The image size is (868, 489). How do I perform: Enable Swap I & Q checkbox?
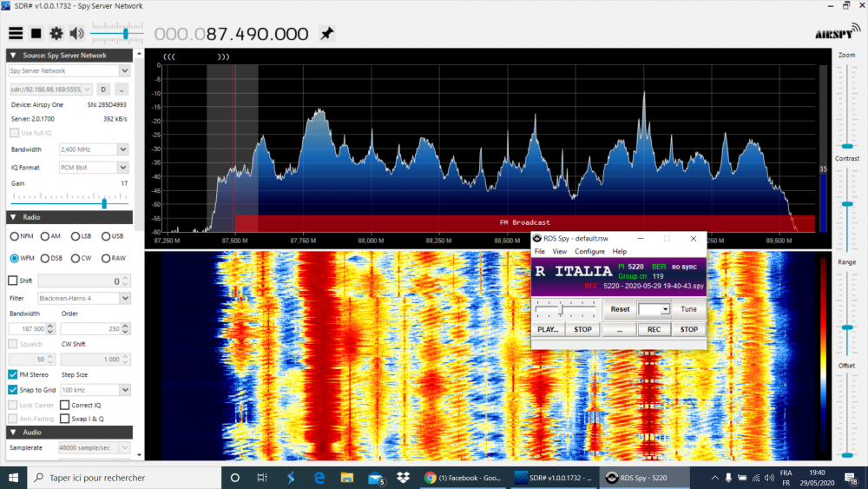(x=65, y=419)
